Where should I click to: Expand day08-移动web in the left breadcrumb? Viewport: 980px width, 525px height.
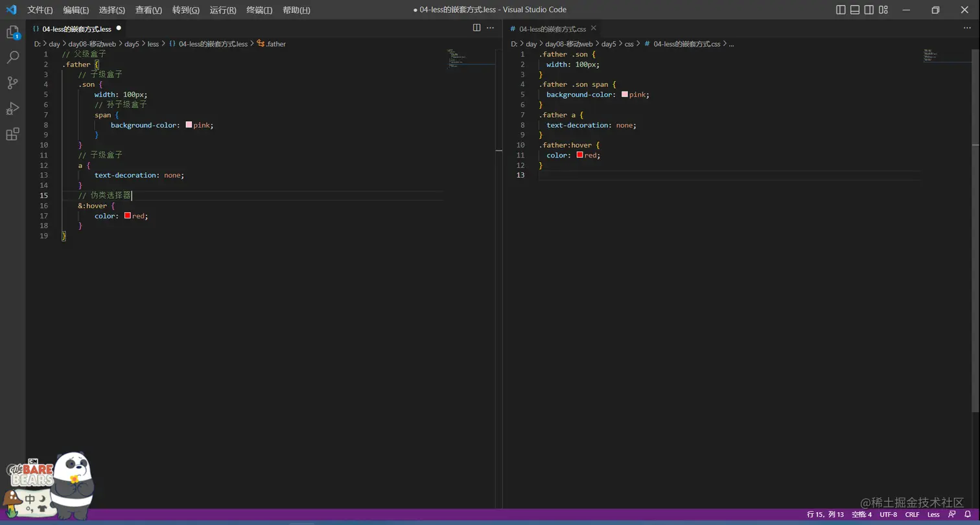tap(92, 44)
